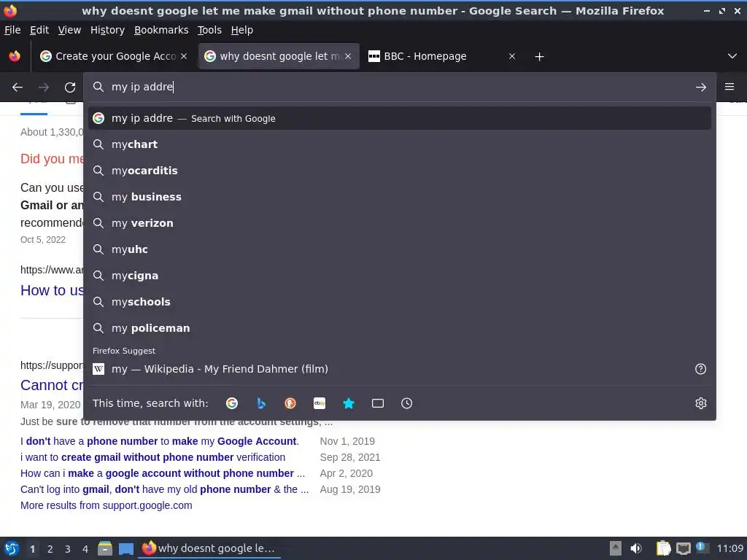Click the Firefox window taskbar entry

(209, 548)
